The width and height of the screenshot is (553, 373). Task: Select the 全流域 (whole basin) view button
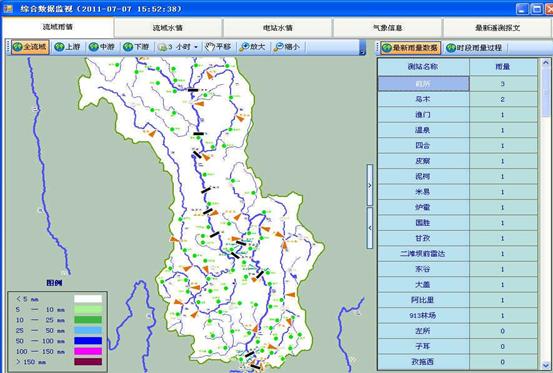point(30,47)
